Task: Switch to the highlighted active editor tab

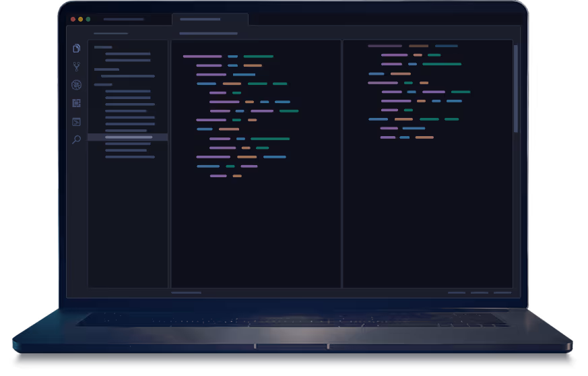Action: click(209, 20)
